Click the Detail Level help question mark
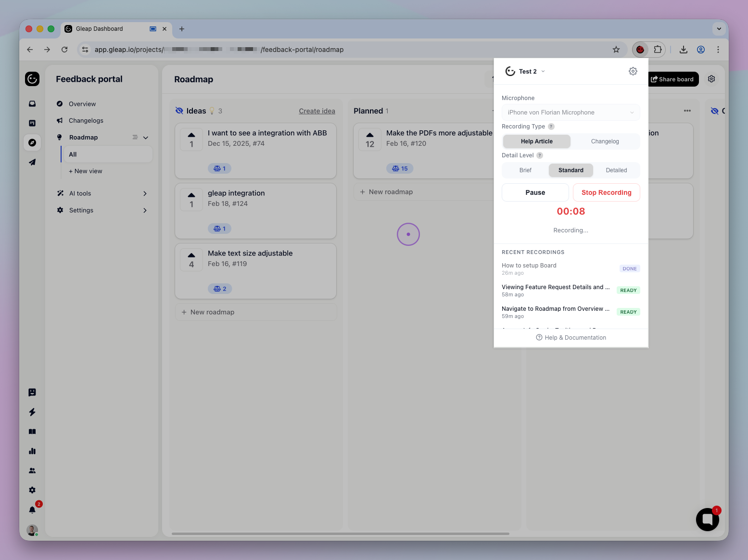 click(540, 155)
